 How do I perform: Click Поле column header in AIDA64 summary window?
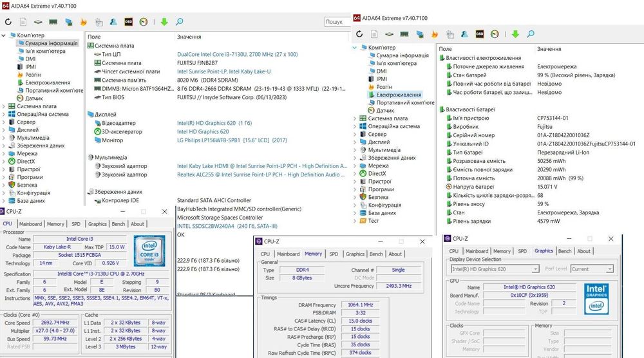pyautogui.click(x=94, y=37)
